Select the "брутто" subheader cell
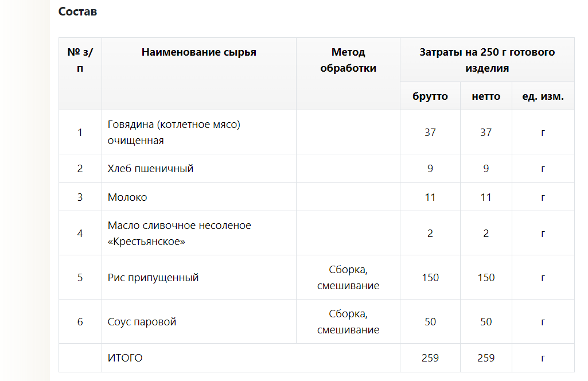The width and height of the screenshot is (588, 381). 430,96
